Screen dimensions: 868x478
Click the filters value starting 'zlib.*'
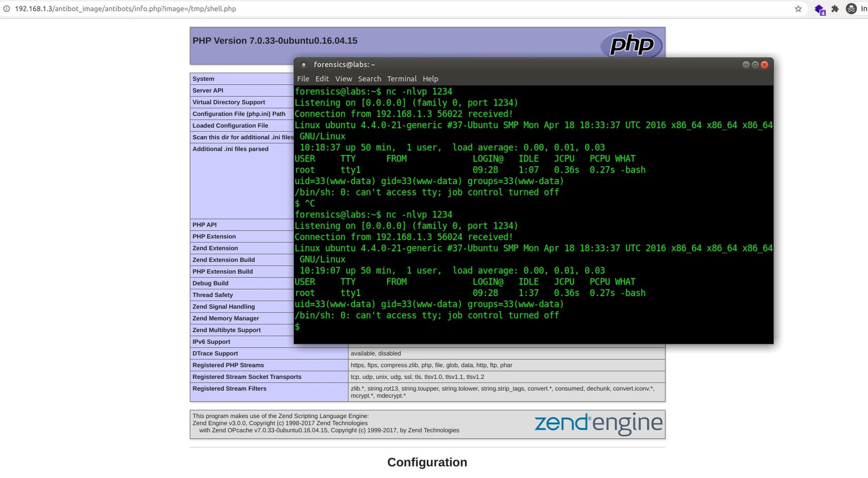pyautogui.click(x=502, y=392)
